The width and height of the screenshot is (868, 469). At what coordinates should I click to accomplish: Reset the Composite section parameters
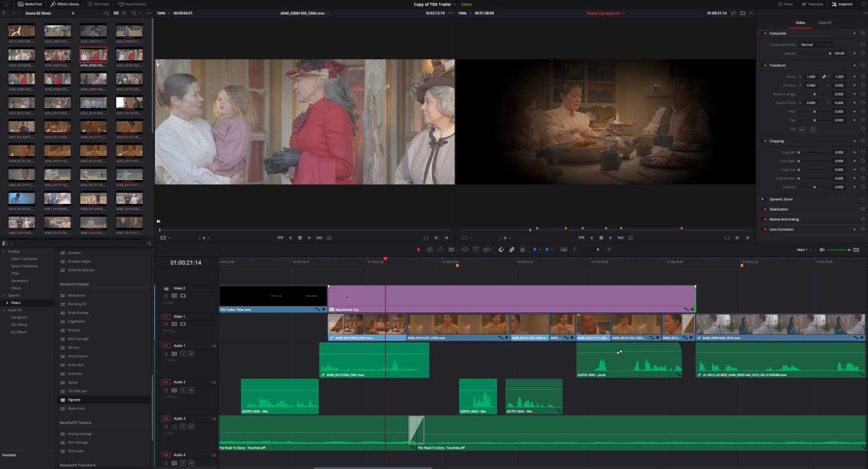click(863, 33)
